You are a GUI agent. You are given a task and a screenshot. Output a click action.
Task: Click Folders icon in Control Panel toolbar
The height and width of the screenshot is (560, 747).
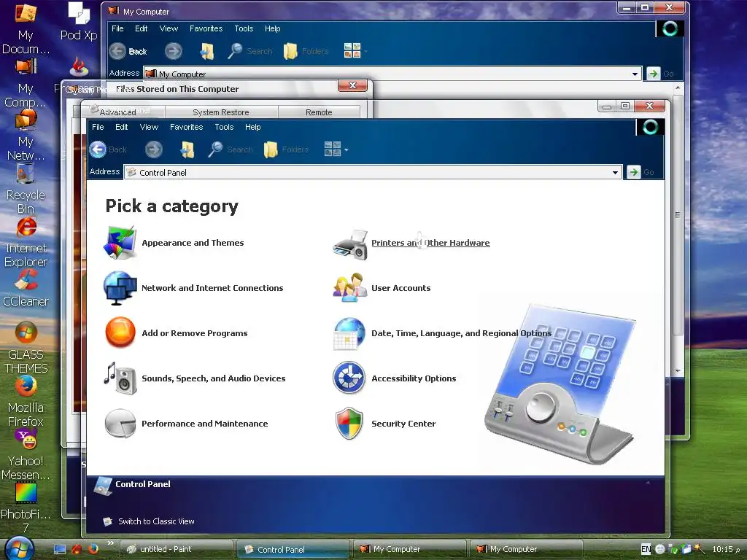coord(271,149)
